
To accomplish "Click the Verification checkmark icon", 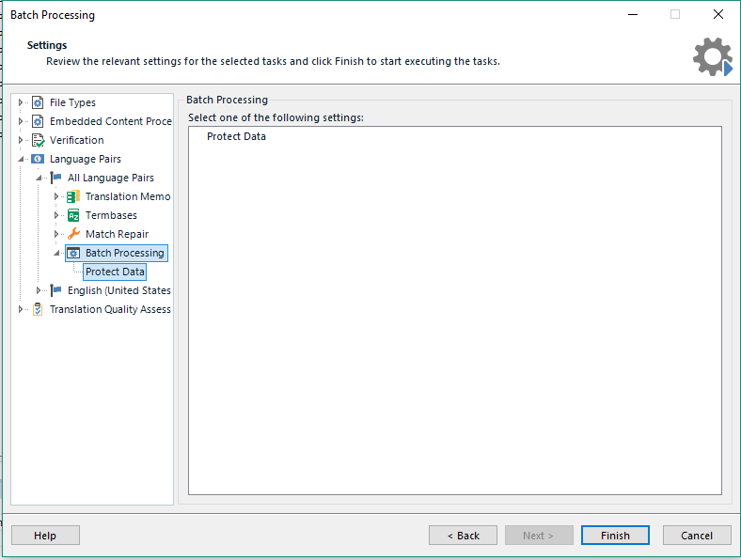I will [38, 140].
